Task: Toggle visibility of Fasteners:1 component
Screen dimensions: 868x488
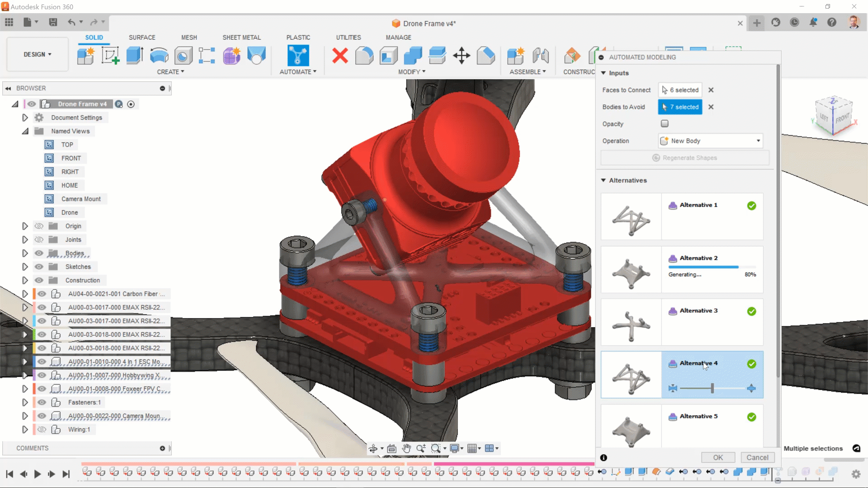Action: coord(42,402)
